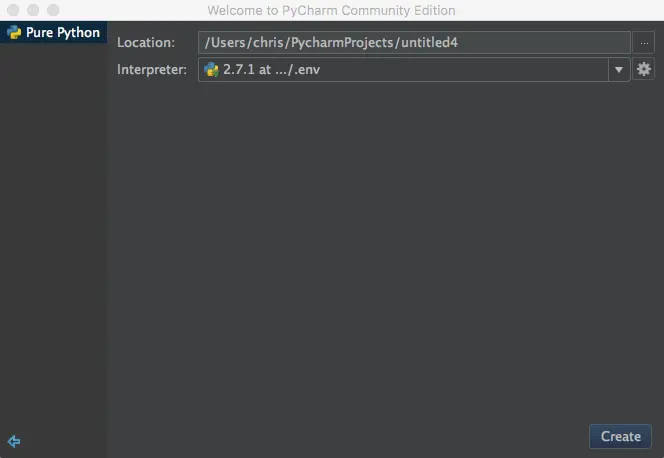
Task: Open the Location browse ellipsis button
Action: (644, 43)
